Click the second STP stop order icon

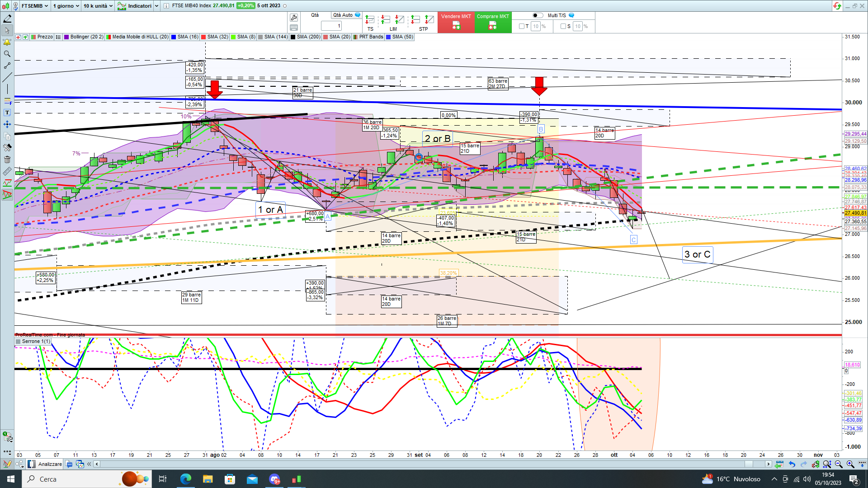coord(429,19)
